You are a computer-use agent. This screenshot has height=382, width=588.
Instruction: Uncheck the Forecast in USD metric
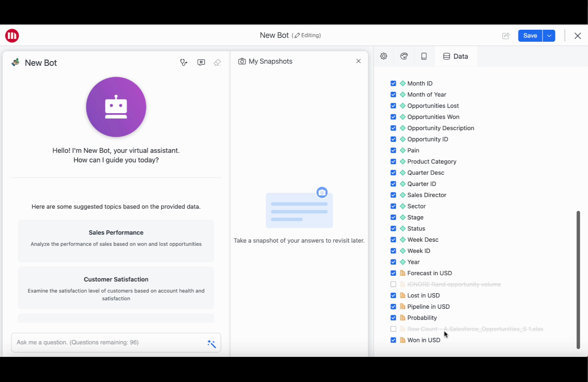[x=393, y=273]
